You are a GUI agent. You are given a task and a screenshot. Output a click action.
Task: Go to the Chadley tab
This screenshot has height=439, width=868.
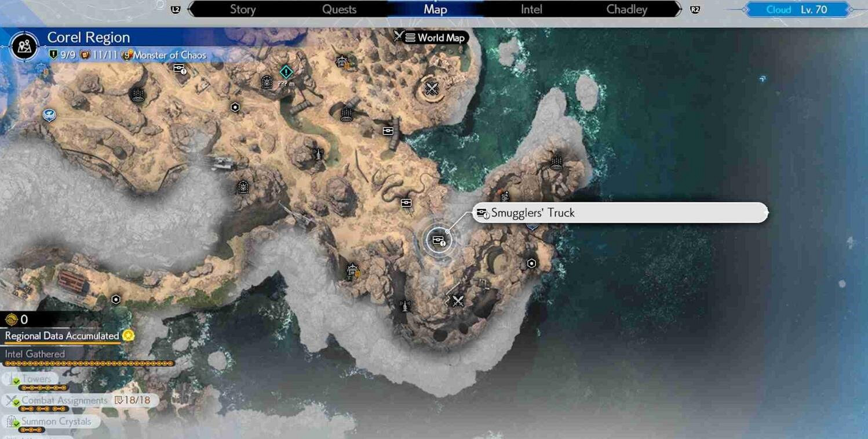626,9
